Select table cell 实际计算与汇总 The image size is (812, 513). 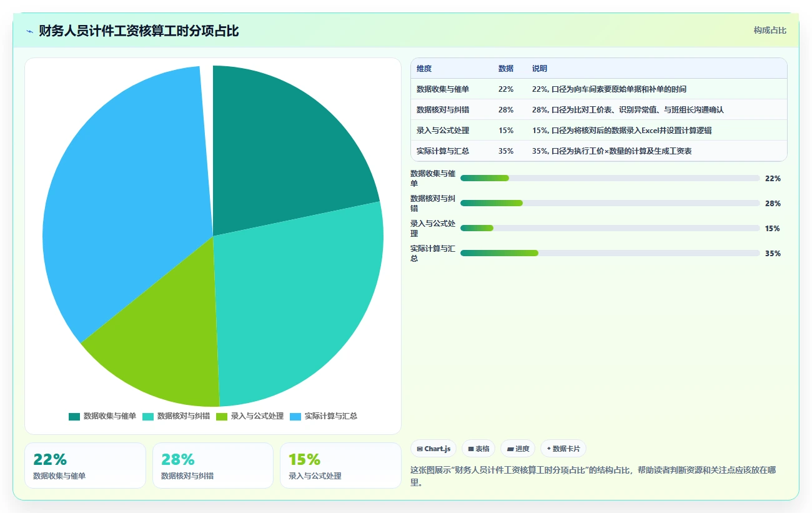[x=443, y=151]
